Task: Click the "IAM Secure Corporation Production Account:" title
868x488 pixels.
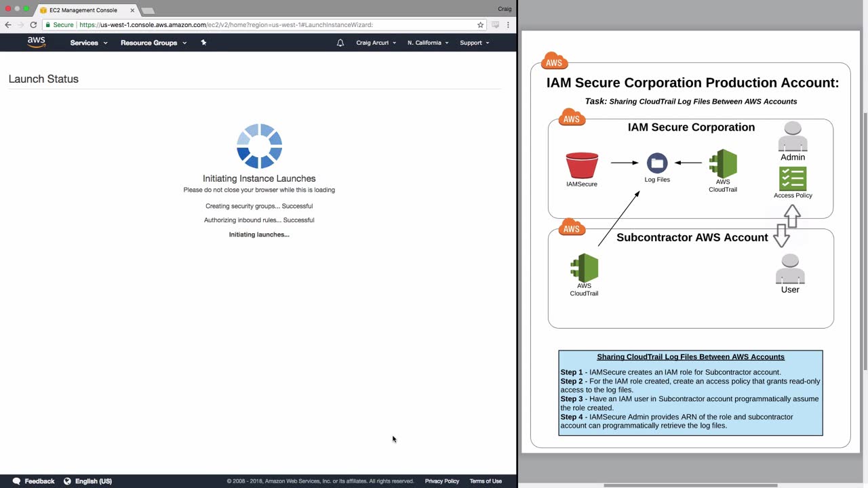Action: point(692,83)
